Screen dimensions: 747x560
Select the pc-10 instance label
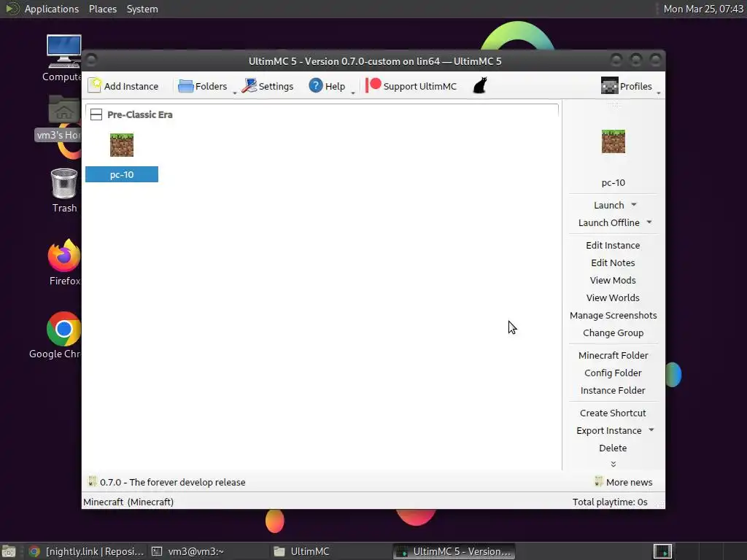coord(122,174)
